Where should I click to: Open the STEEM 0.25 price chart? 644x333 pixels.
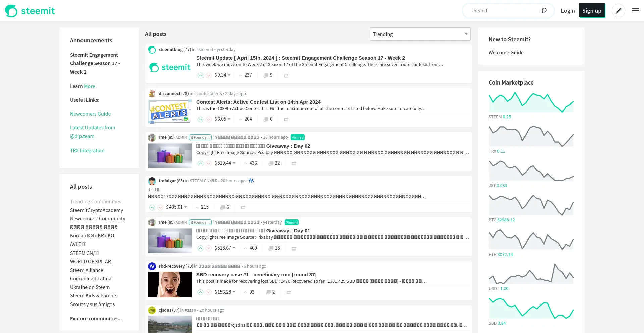click(x=531, y=102)
